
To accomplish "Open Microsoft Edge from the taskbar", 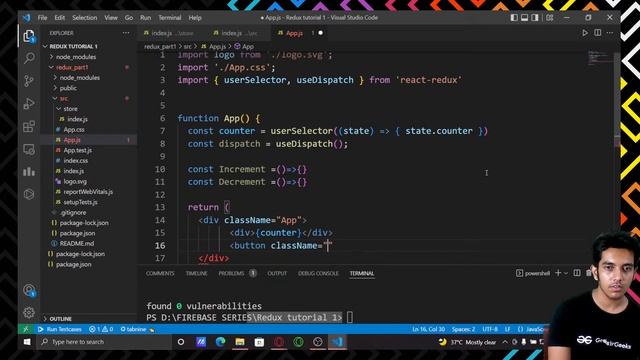I will [220, 342].
